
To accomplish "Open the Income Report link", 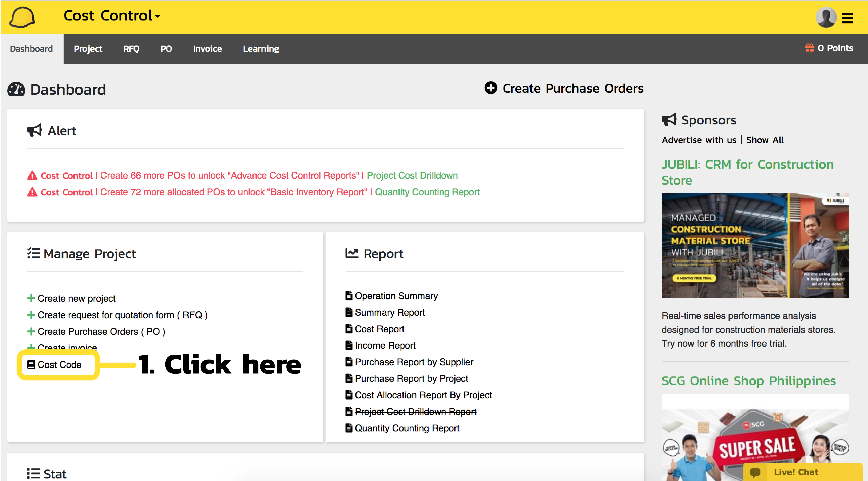I will pos(385,345).
